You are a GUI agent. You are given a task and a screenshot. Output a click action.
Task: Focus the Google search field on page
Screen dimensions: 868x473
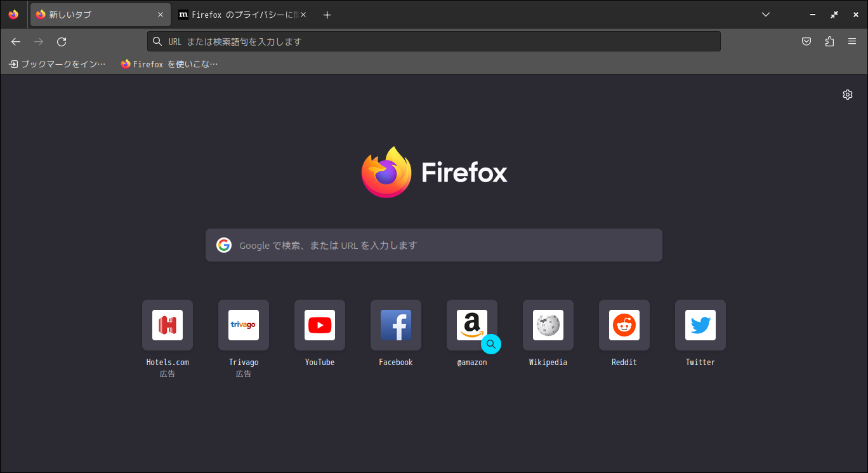pos(434,245)
